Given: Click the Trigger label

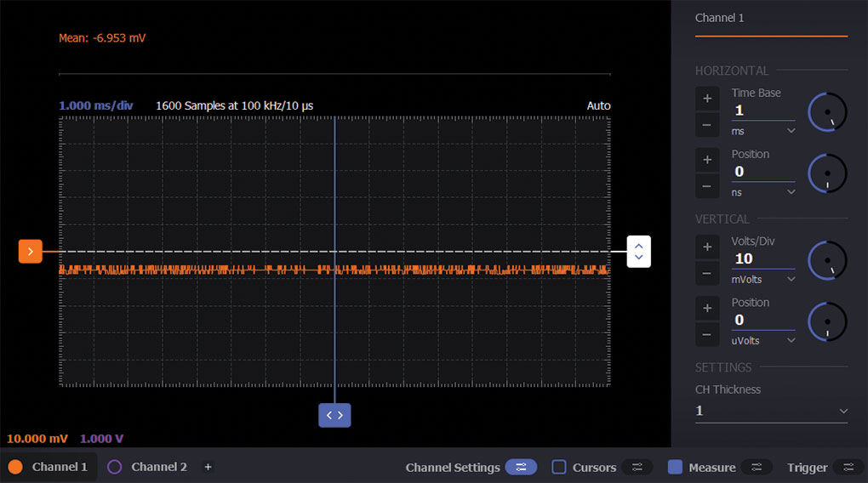Looking at the screenshot, I should (x=807, y=468).
